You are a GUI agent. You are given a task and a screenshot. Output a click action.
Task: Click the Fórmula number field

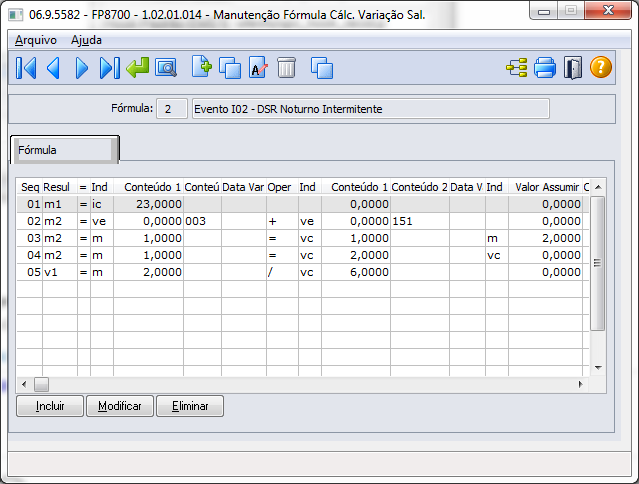point(172,109)
